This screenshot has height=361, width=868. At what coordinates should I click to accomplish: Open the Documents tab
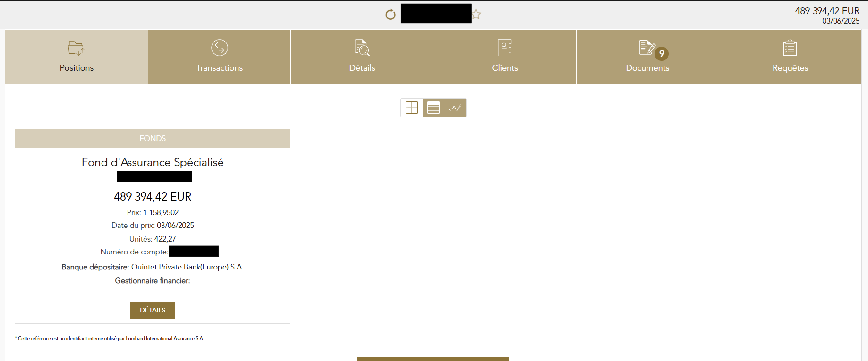coord(647,57)
